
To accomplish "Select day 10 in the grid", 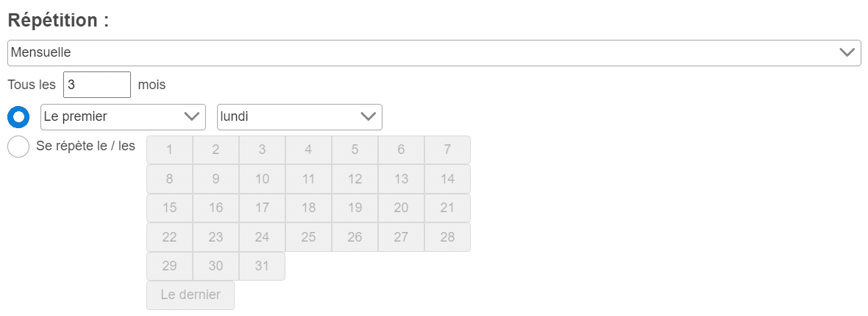I will [262, 179].
